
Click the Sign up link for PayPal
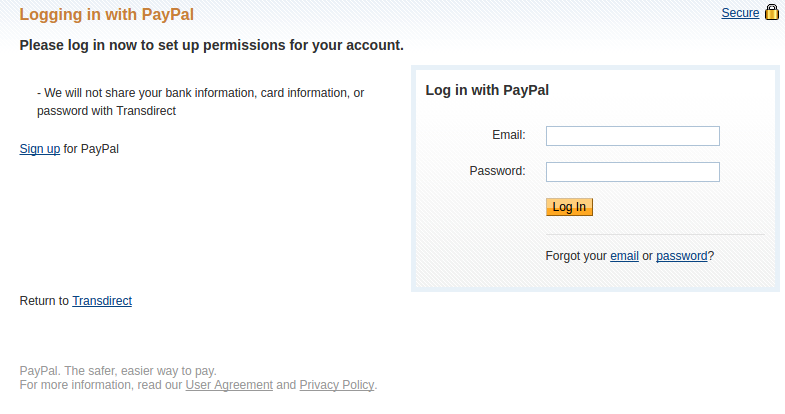click(x=40, y=149)
